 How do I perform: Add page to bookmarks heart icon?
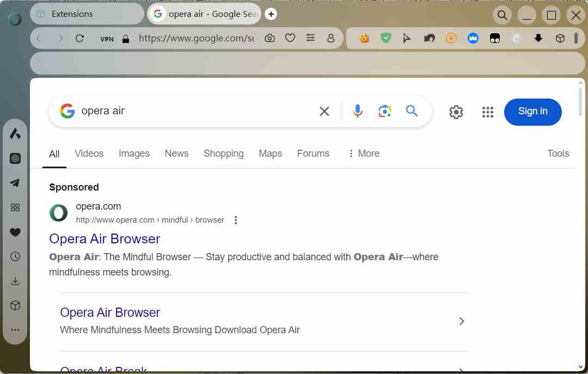point(290,38)
